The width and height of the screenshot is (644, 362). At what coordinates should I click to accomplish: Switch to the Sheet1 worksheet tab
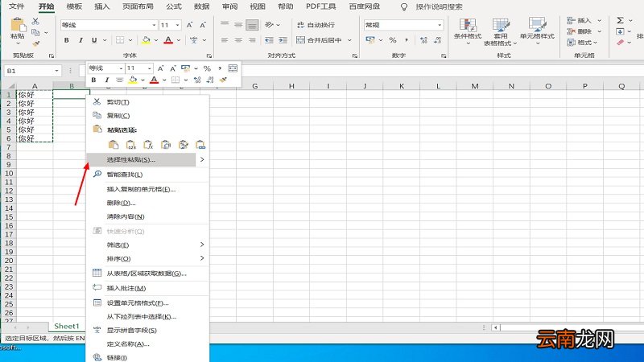pyautogui.click(x=67, y=327)
